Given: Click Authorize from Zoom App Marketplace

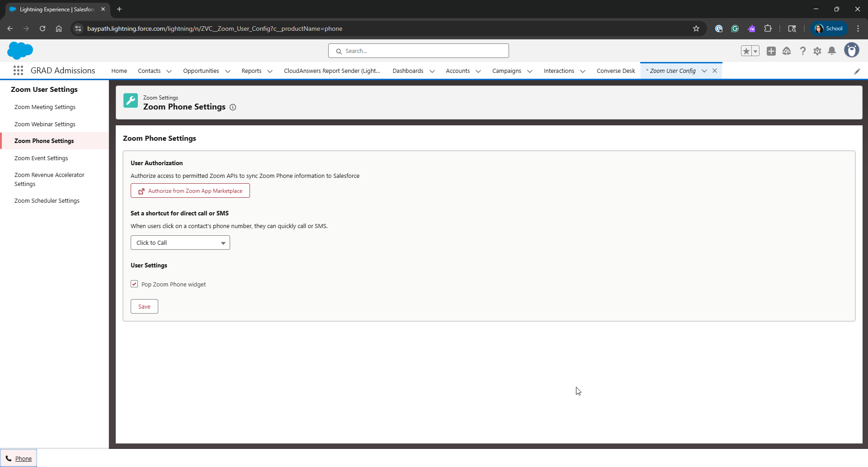Looking at the screenshot, I should pyautogui.click(x=190, y=191).
